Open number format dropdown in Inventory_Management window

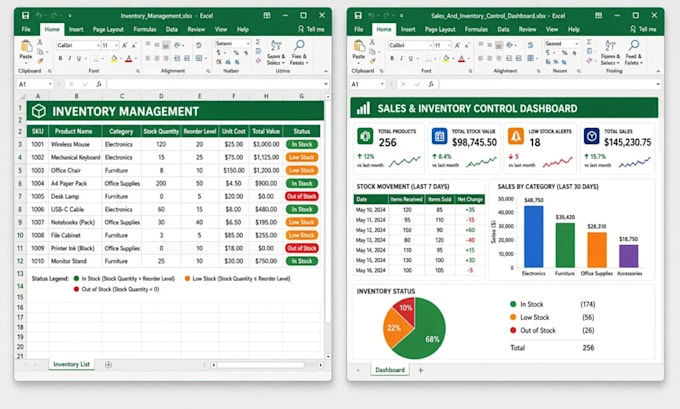(x=248, y=43)
